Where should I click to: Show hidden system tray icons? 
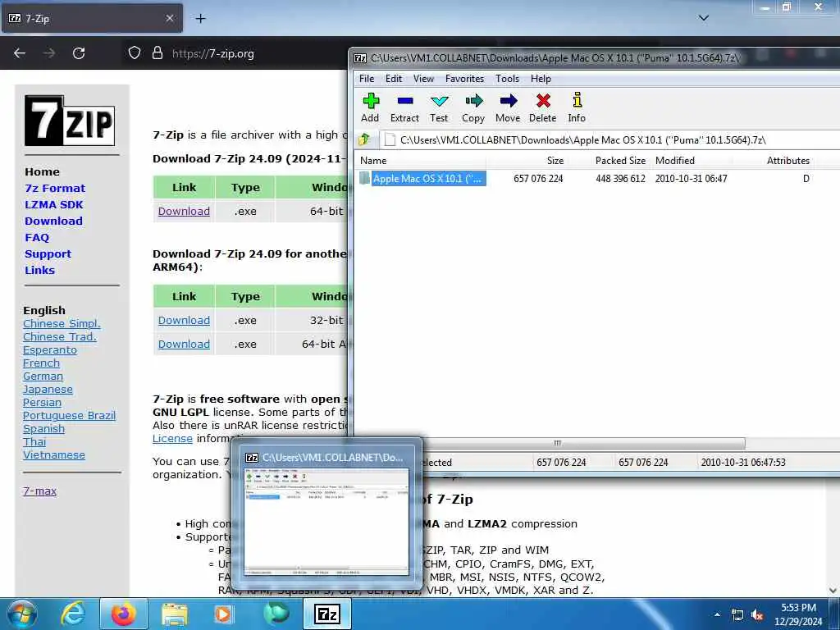717,615
